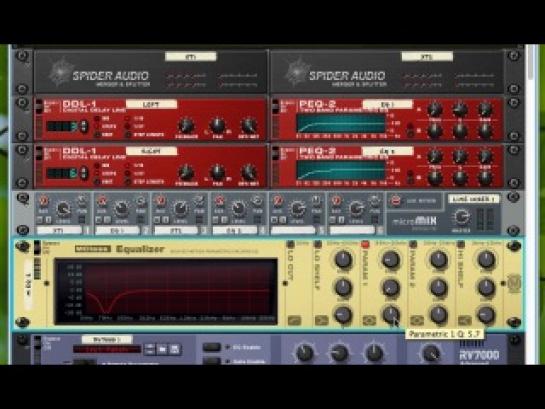Image resolution: width=545 pixels, height=409 pixels.
Task: Click the Pan knob on the lower DDL-1
Action: pyautogui.click(x=218, y=172)
